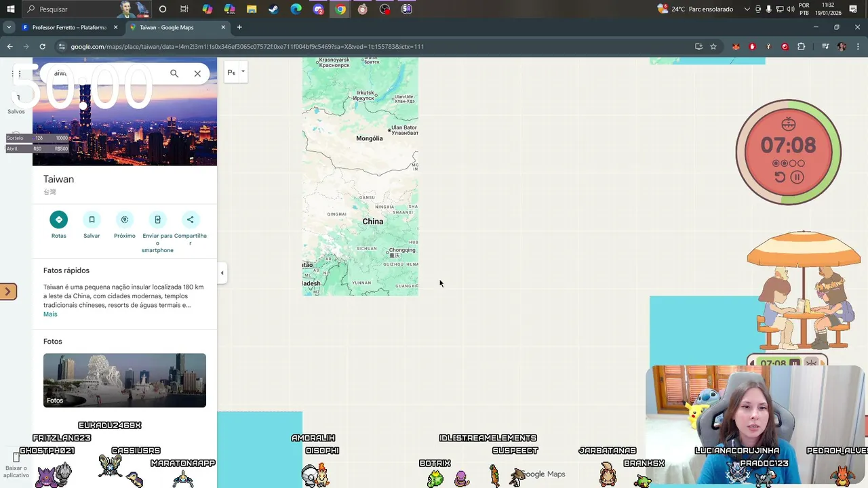Screen dimensions: 868x488
Task: Show hidden system tray icons
Action: pos(747,9)
